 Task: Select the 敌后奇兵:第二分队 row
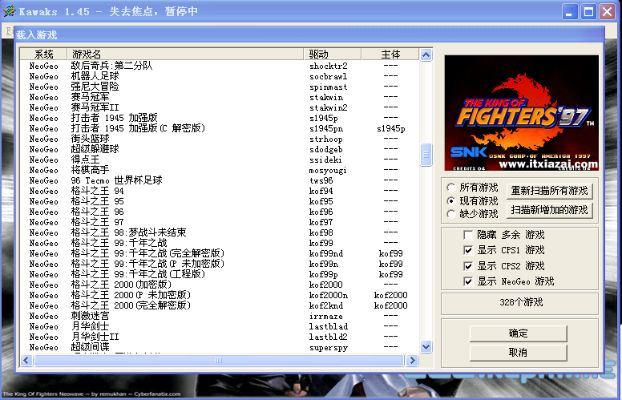click(x=219, y=66)
